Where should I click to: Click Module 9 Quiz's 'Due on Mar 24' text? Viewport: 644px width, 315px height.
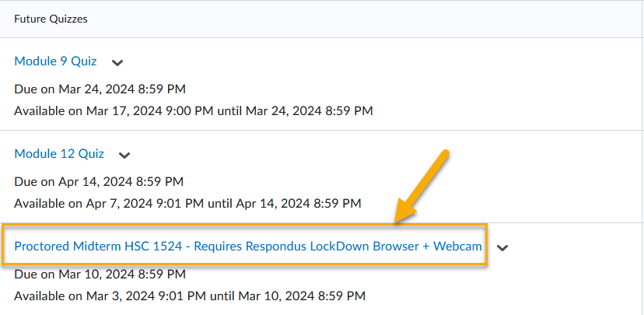(100, 89)
